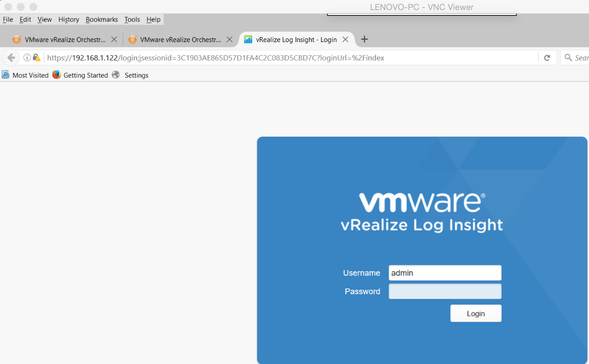Screen dimensions: 589x364
Task: Open Settings bookmark
Action: coord(136,75)
